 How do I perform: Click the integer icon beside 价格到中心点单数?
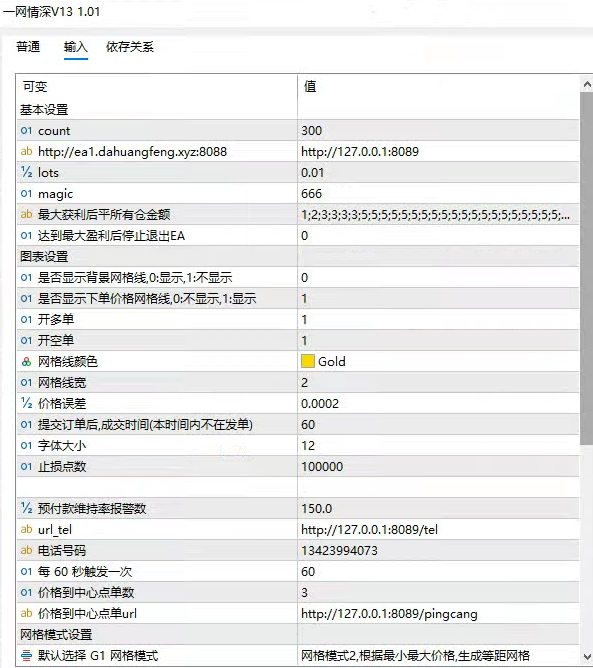(26, 592)
